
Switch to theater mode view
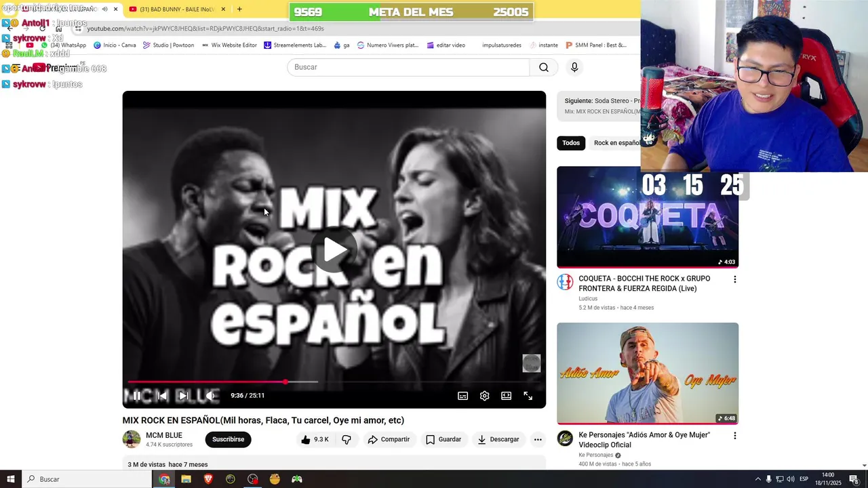(x=506, y=396)
